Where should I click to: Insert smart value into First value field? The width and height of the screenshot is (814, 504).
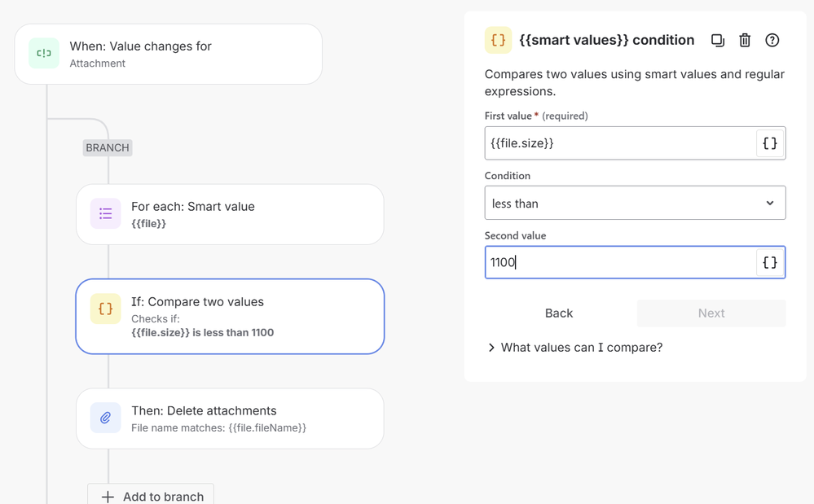click(x=769, y=143)
